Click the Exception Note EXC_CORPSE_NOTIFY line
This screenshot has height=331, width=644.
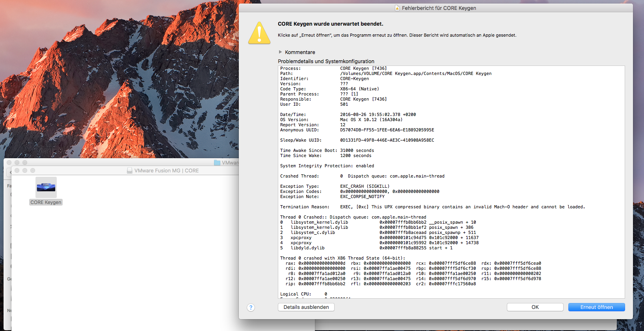click(332, 196)
